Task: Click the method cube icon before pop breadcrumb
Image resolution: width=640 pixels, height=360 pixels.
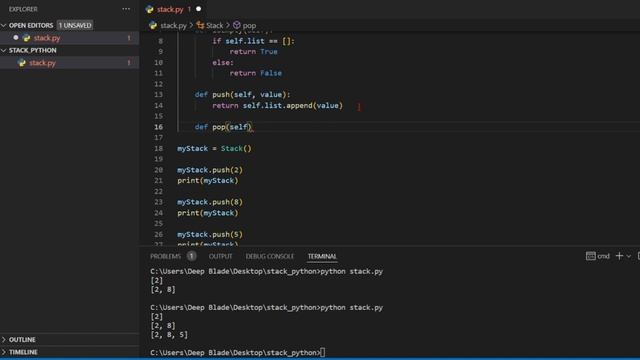Action: pyautogui.click(x=237, y=25)
